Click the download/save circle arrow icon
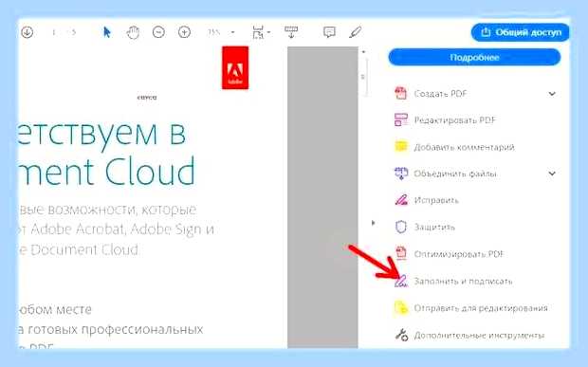588x367 pixels. [x=27, y=32]
